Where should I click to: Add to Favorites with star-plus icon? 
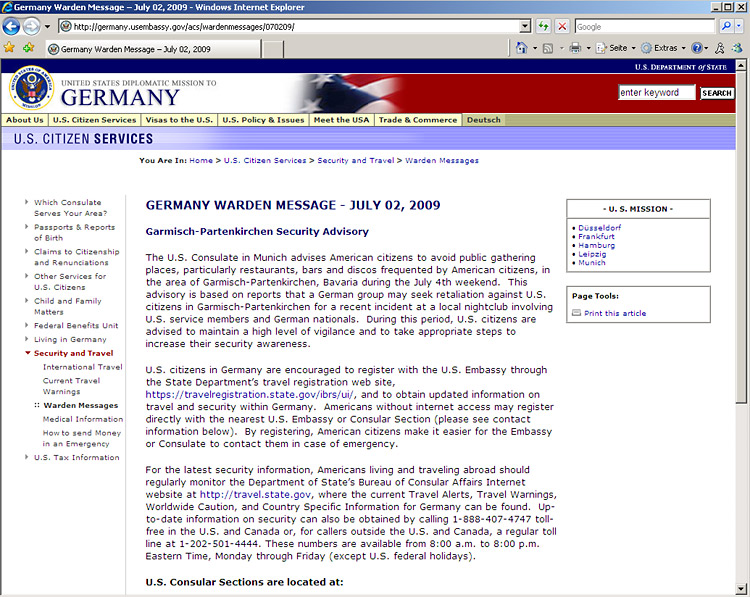pos(29,48)
